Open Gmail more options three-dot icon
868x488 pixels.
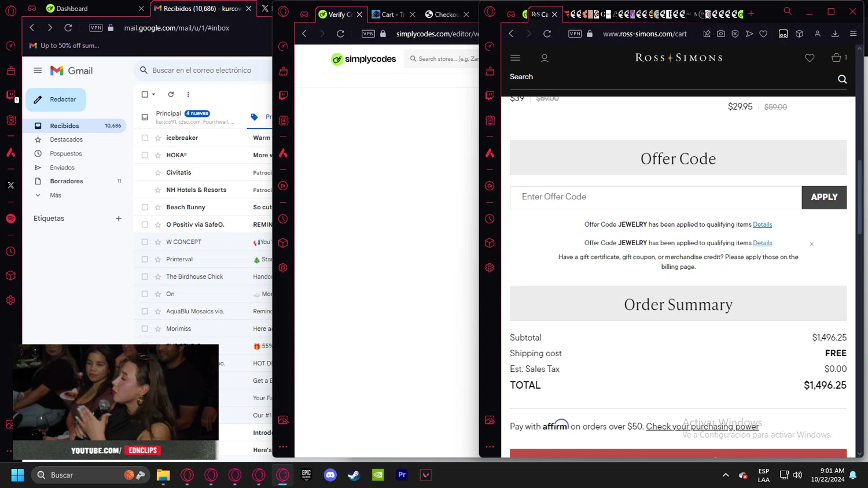[x=188, y=94]
